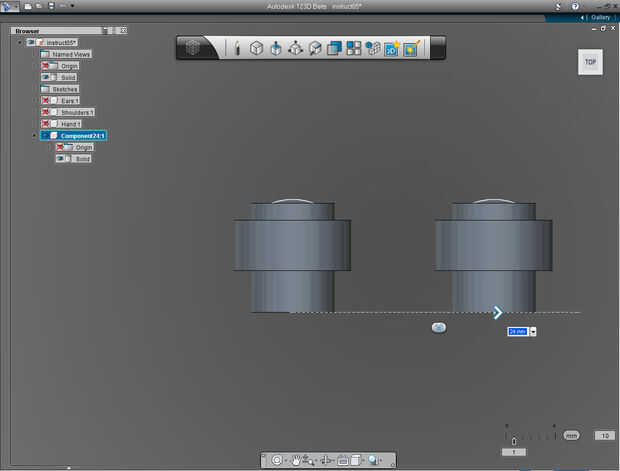Click the Gallery tab label
This screenshot has height=471, width=620.
point(600,17)
